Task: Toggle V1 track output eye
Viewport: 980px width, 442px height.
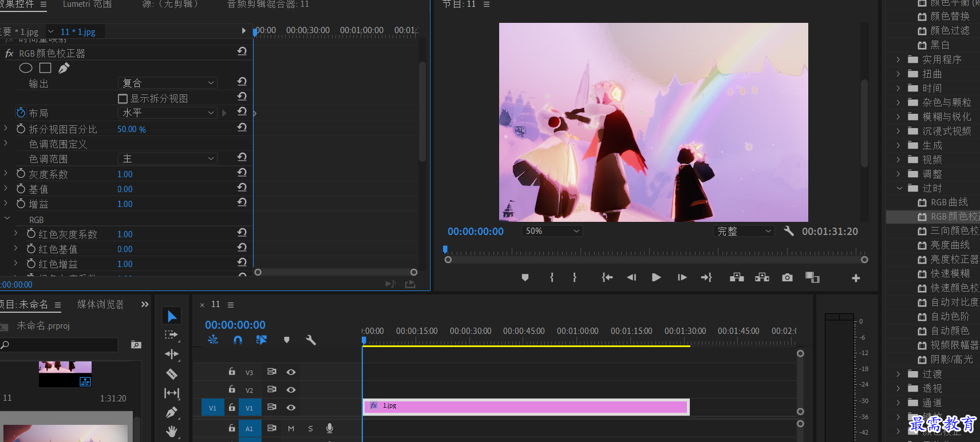Action: point(291,408)
